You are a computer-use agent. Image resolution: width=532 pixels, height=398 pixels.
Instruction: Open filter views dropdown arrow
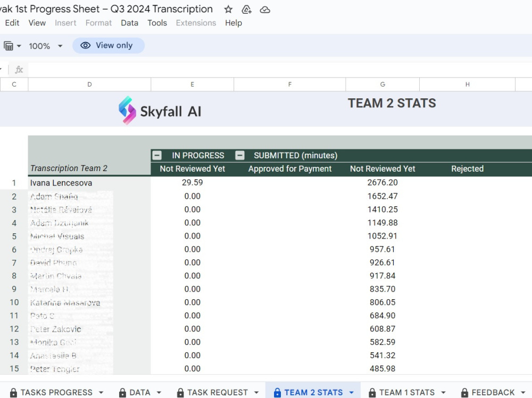click(x=19, y=46)
